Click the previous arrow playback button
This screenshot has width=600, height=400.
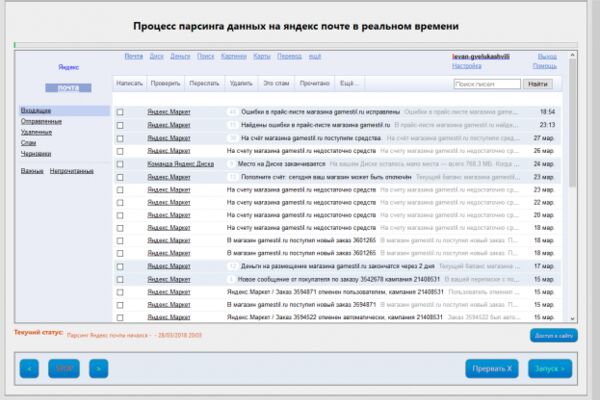click(x=29, y=368)
